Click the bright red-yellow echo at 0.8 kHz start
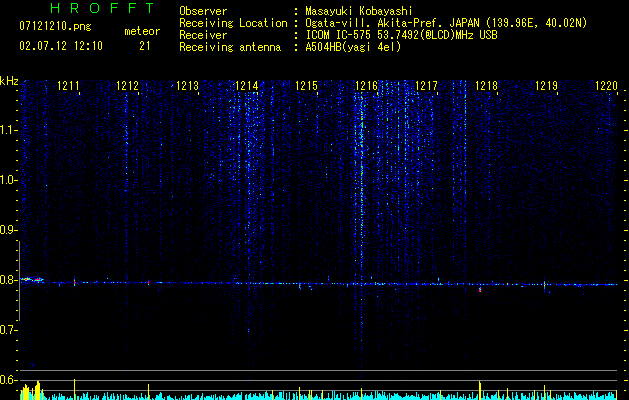The image size is (629, 400). click(32, 279)
